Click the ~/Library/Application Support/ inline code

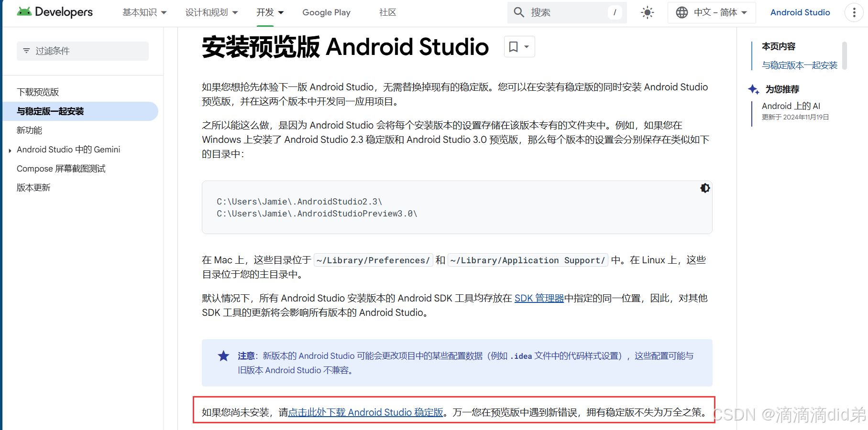click(x=528, y=260)
